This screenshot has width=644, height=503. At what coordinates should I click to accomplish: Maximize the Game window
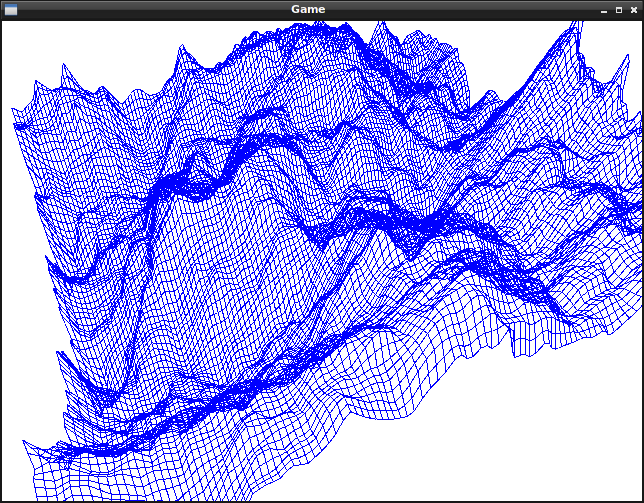(619, 10)
